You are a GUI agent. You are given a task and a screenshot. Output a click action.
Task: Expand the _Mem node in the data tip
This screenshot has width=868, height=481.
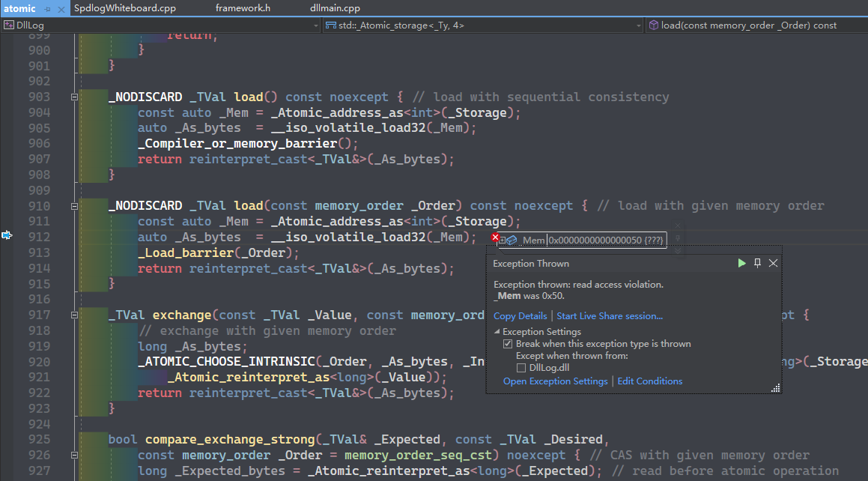[503, 238]
